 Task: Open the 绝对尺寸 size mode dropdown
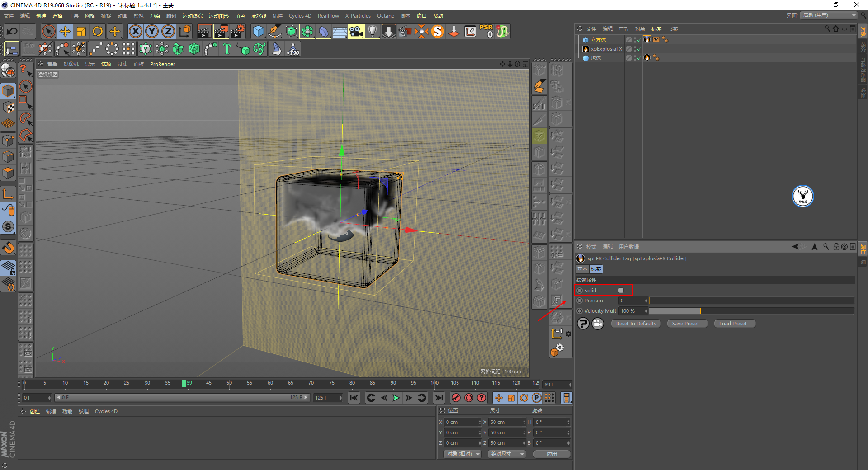507,454
